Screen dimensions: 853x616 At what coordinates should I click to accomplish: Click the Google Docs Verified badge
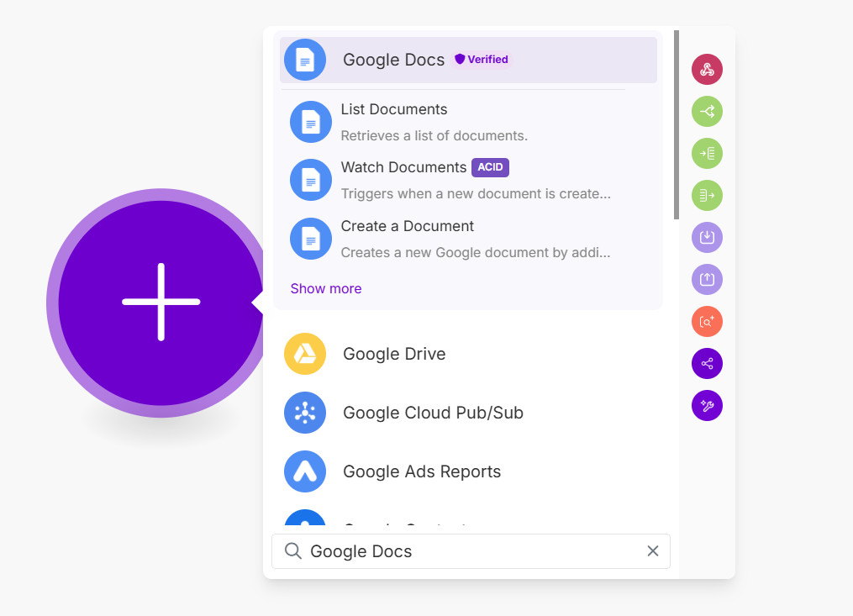[x=482, y=60]
